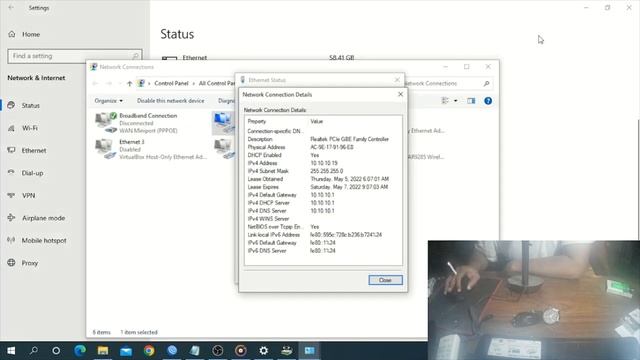Open Network Connections help icon
Viewport: 640px width, 360px height.
tap(488, 101)
